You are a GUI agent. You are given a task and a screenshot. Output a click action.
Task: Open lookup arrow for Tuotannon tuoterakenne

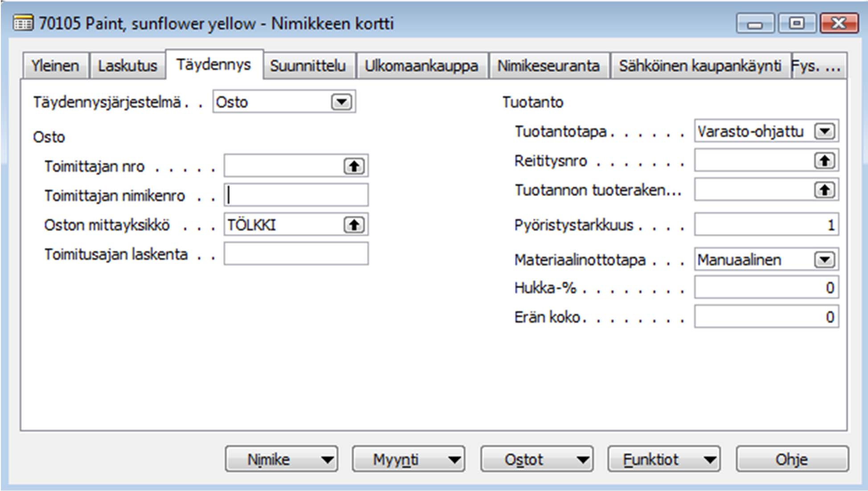click(824, 190)
